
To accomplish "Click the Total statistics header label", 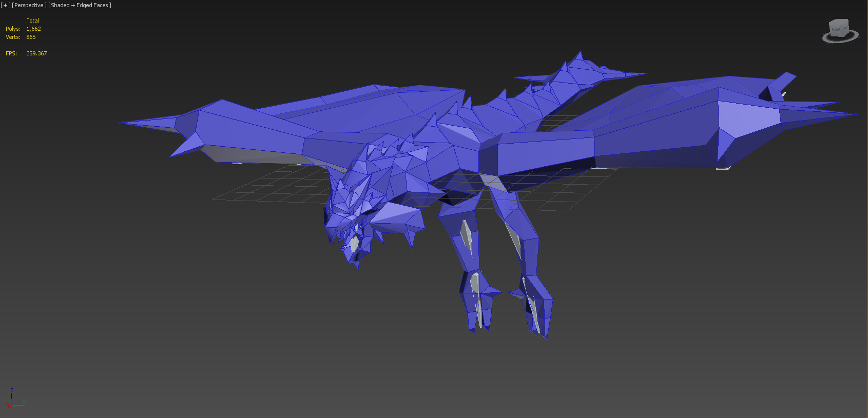I will [32, 21].
